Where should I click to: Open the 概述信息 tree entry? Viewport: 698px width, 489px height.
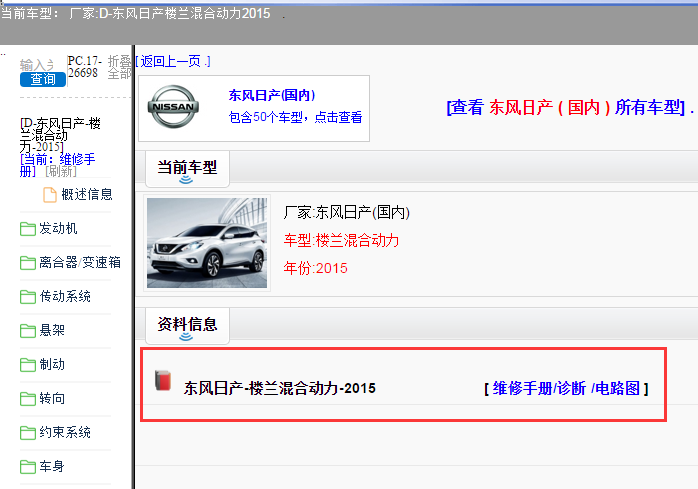[x=87, y=195]
